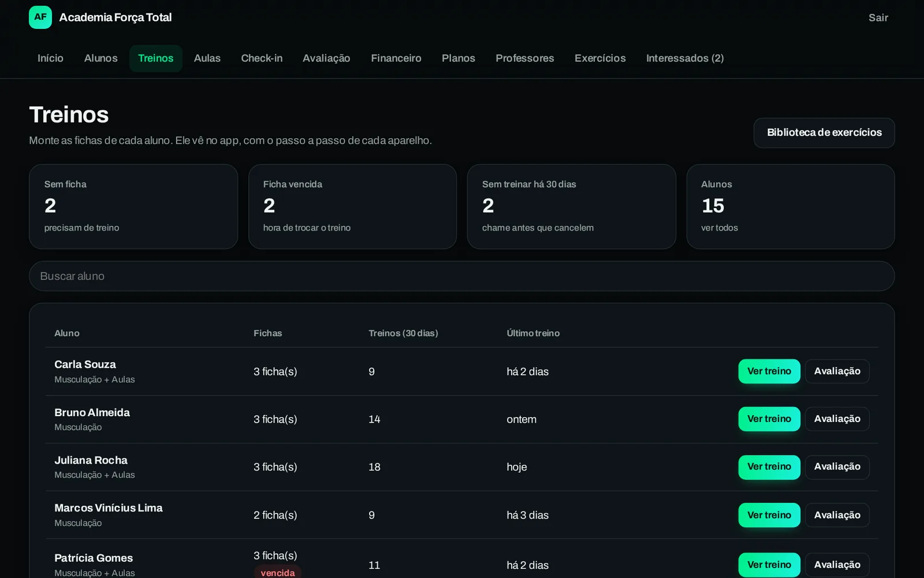Switch to the Financeiro tab
The height and width of the screenshot is (578, 924).
(x=396, y=58)
